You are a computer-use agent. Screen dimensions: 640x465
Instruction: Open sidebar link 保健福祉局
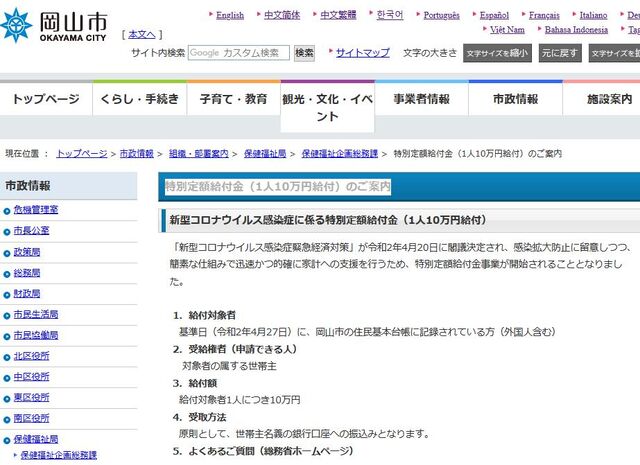pyautogui.click(x=36, y=439)
